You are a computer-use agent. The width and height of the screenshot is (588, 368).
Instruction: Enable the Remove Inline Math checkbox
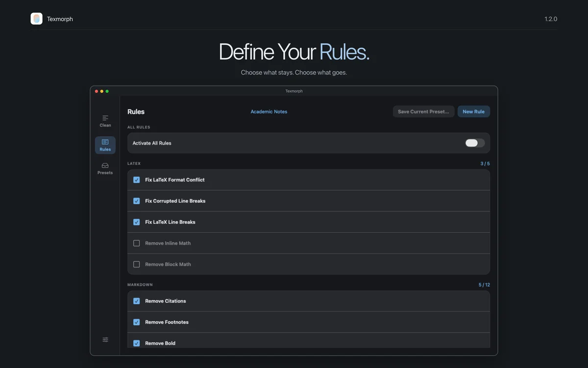137,243
